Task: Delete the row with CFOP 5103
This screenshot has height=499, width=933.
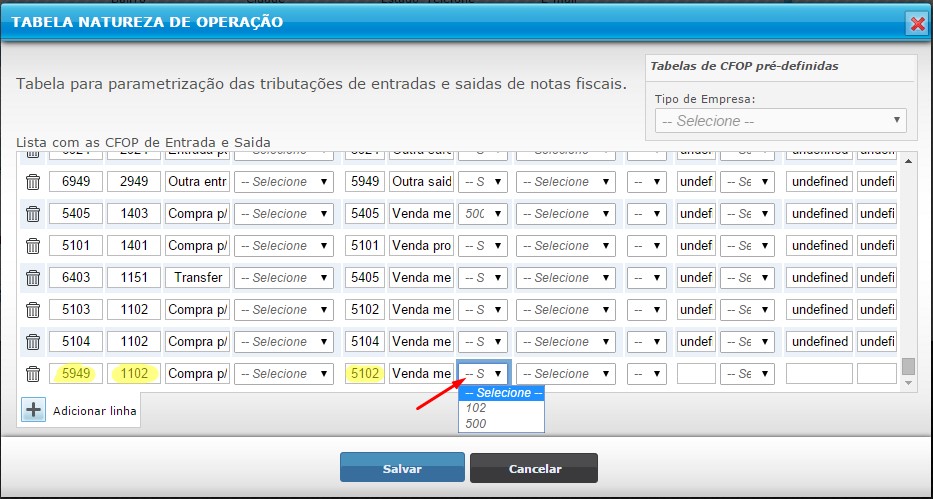Action: pyautogui.click(x=33, y=310)
